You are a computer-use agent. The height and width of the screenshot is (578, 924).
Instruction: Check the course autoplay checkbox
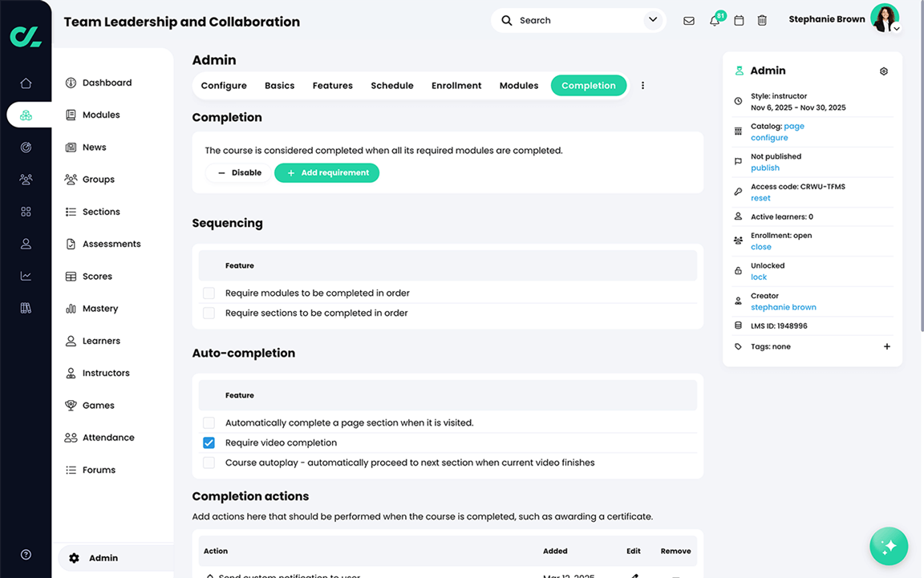[x=209, y=463]
